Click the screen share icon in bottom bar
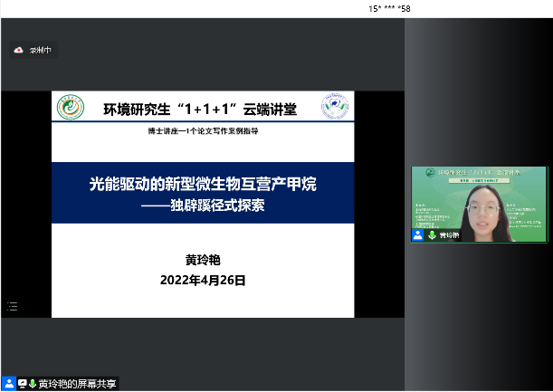 [x=22, y=384]
